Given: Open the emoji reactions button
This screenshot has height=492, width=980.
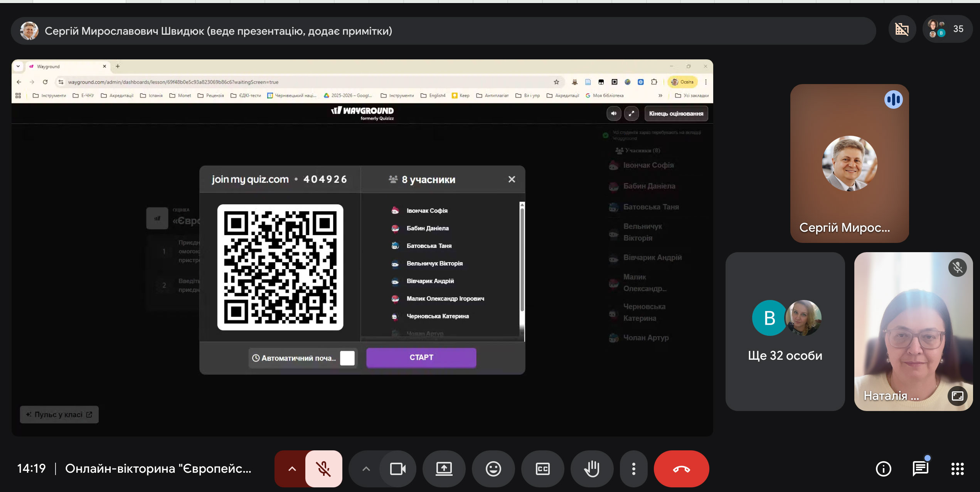Looking at the screenshot, I should 493,469.
